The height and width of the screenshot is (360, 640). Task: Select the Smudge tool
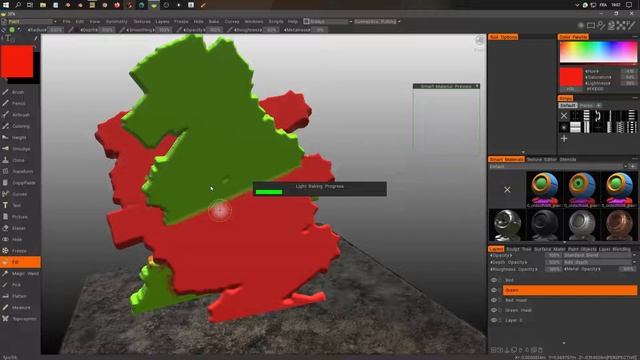20,149
